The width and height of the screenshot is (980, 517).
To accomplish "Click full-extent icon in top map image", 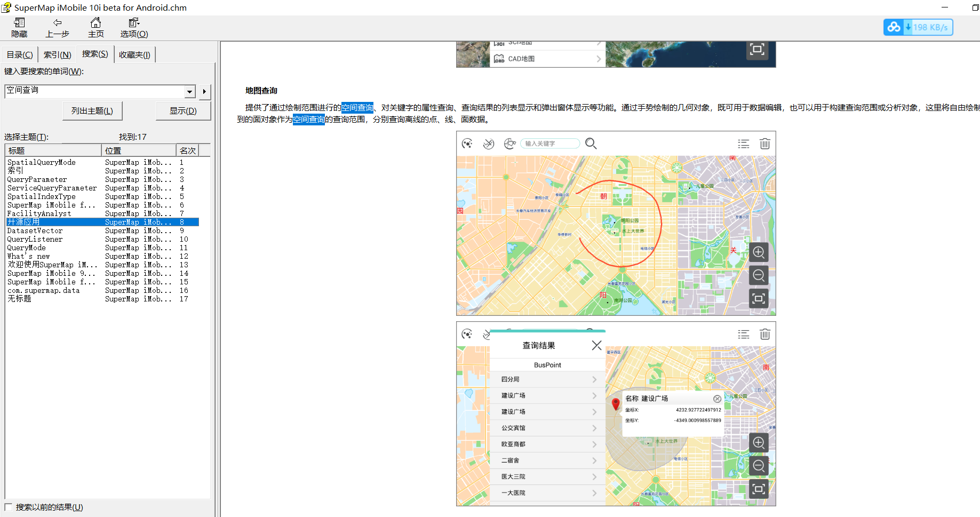I will point(757,49).
